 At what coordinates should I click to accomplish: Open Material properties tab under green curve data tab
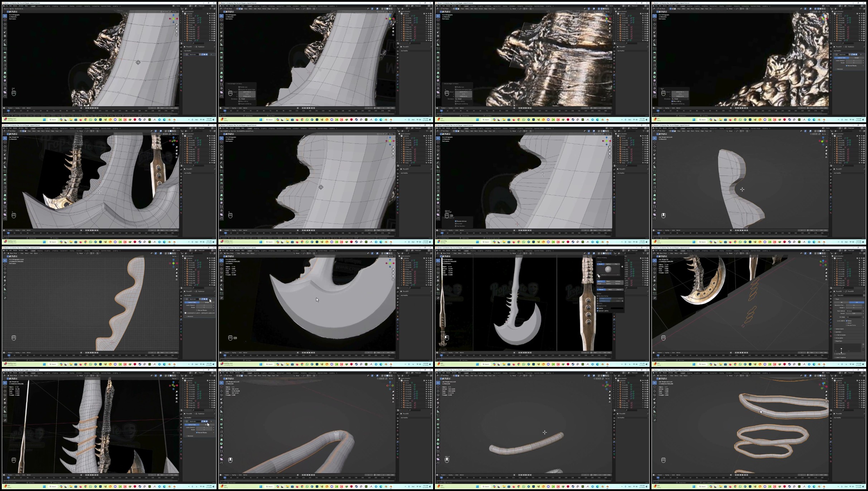coord(831,332)
